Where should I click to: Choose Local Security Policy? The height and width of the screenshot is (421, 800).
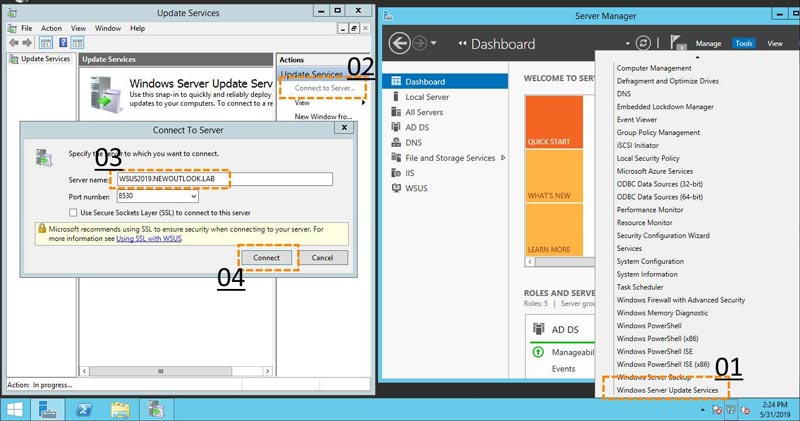click(647, 158)
